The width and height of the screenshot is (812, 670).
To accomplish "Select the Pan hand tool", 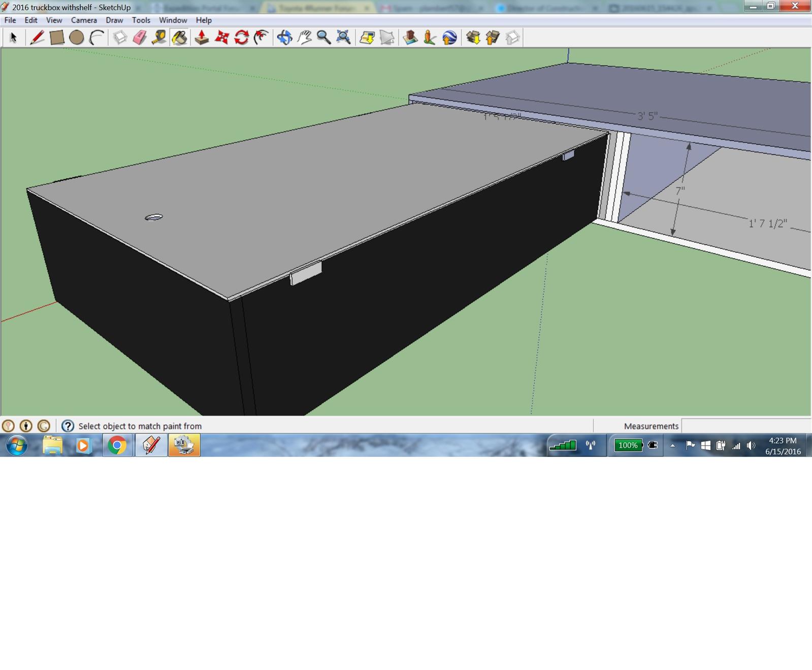I will coord(304,38).
